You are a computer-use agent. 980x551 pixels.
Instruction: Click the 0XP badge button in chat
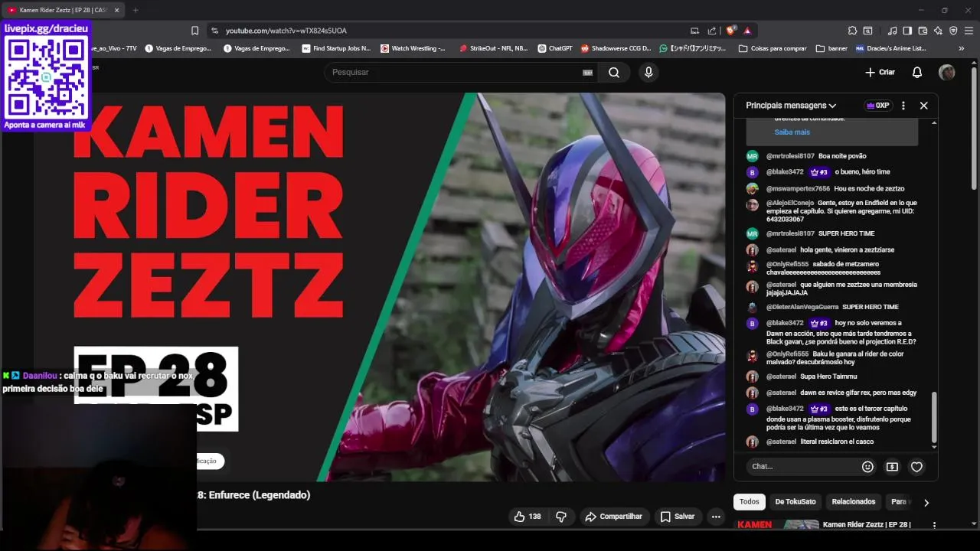(877, 106)
